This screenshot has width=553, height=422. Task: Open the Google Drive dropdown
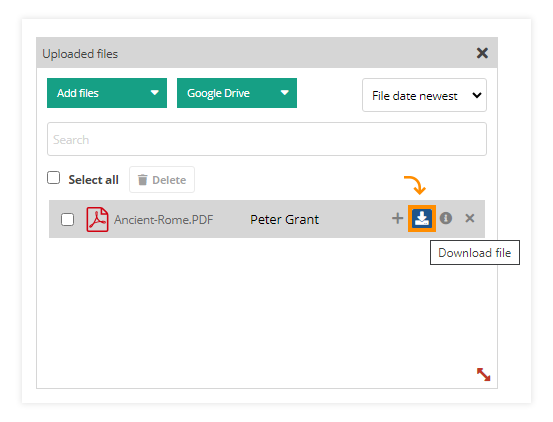pos(237,93)
